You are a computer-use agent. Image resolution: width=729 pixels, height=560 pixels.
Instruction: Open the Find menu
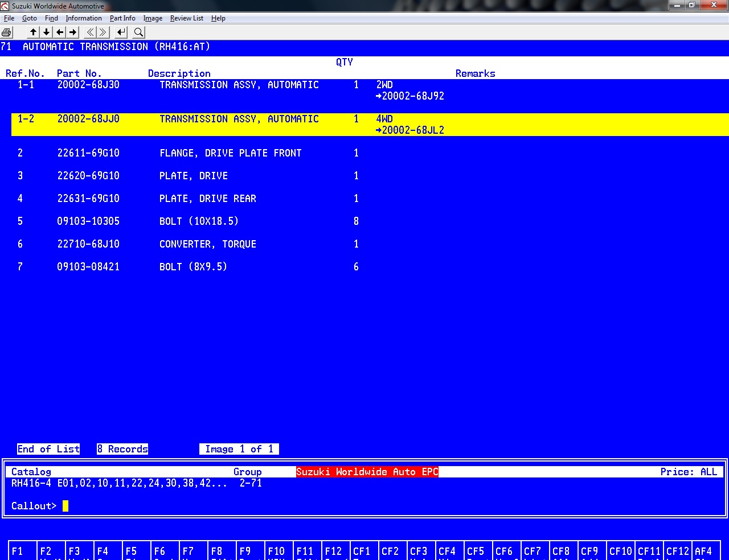[51, 18]
